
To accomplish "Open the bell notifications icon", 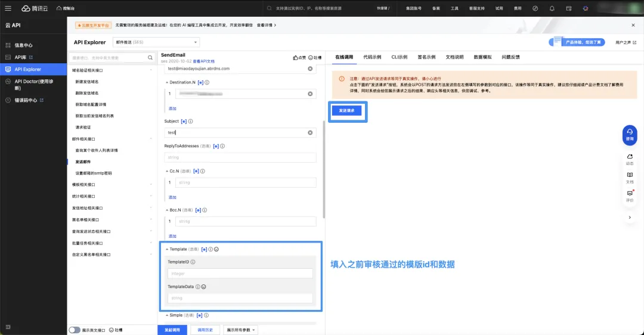I will [x=552, y=8].
